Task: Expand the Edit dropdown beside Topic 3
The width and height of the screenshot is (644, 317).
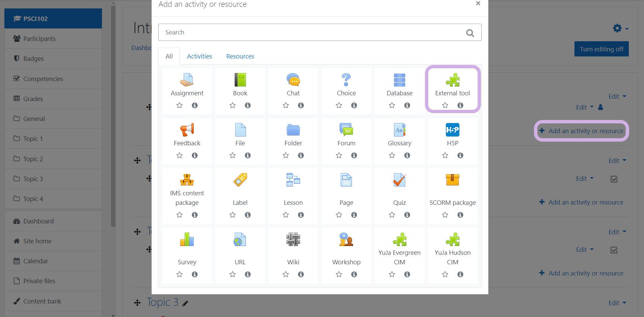Action: pos(617,303)
